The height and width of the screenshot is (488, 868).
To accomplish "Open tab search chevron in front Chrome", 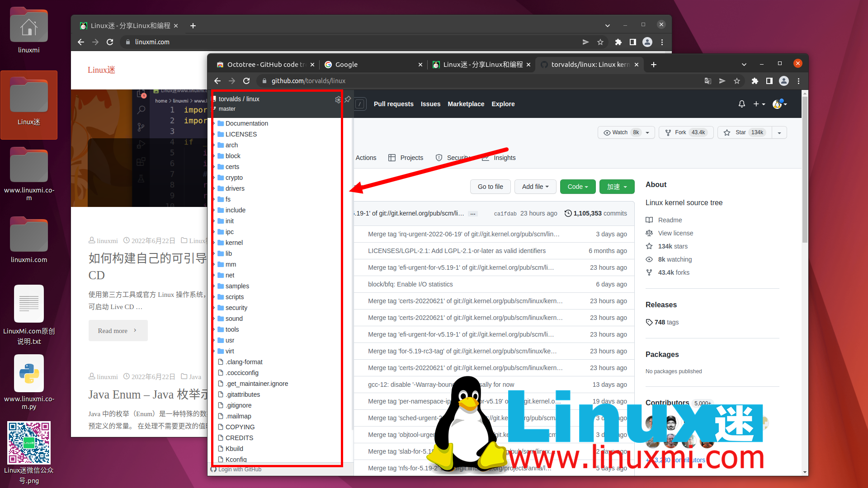I will pyautogui.click(x=744, y=65).
